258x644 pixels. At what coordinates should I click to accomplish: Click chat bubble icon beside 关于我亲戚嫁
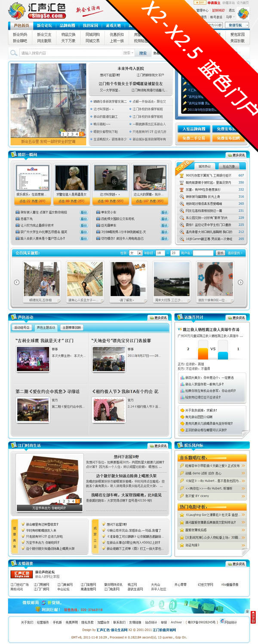[182, 410]
